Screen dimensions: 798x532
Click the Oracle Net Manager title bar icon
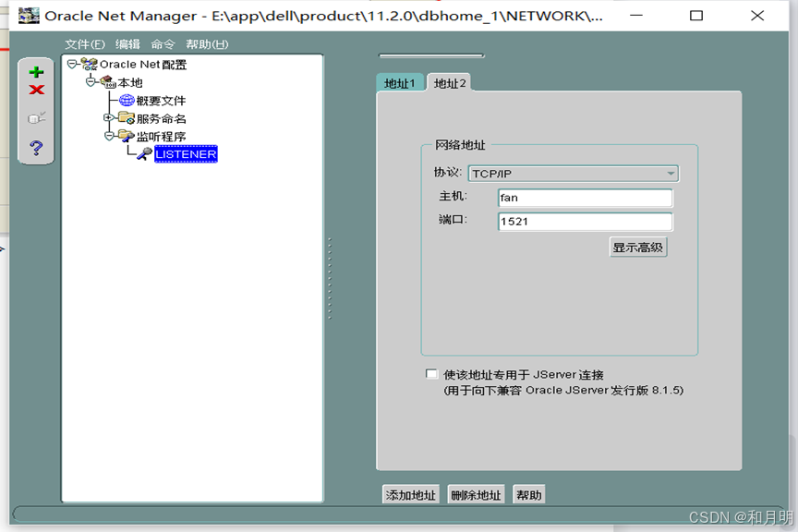point(29,16)
